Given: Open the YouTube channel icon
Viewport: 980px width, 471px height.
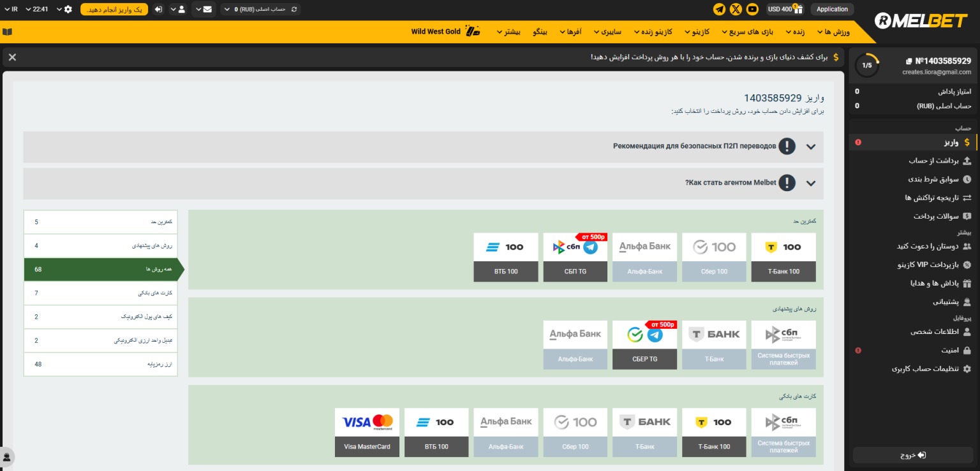Looking at the screenshot, I should [752, 9].
